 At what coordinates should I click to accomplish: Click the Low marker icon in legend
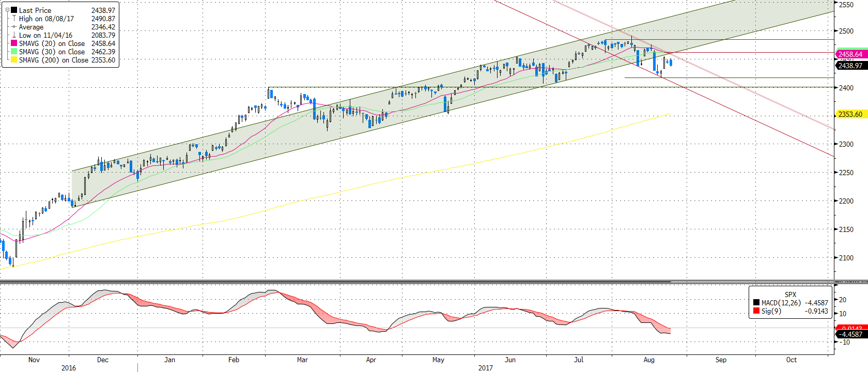(x=14, y=35)
